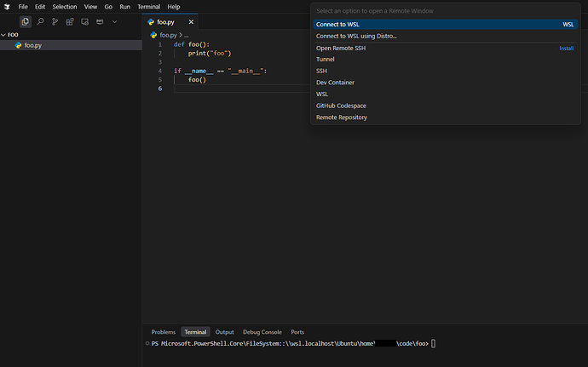Screen dimensions: 588x367
Task: Switch to the Terminal panel tab
Action: 195,332
